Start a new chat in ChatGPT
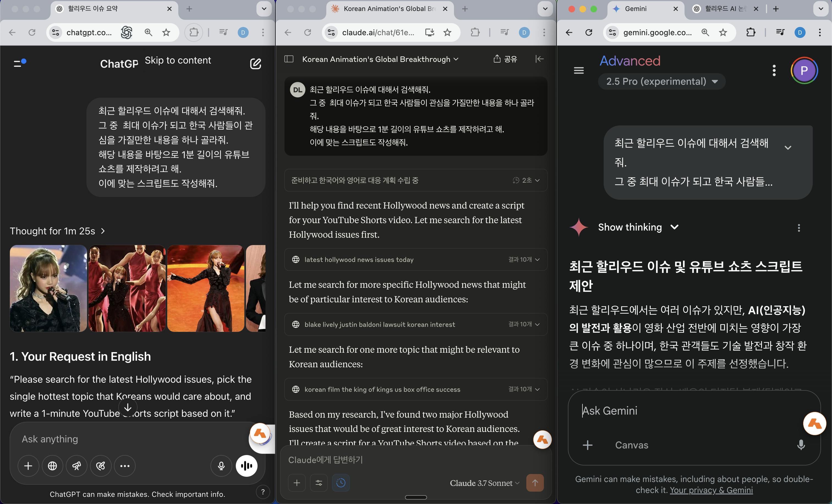The width and height of the screenshot is (832, 504). click(x=255, y=64)
